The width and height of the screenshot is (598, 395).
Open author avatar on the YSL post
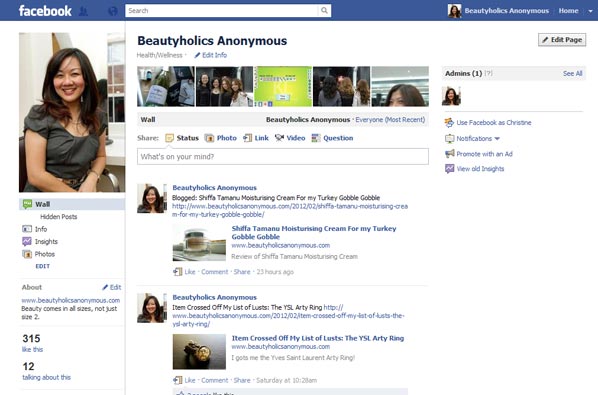(152, 308)
